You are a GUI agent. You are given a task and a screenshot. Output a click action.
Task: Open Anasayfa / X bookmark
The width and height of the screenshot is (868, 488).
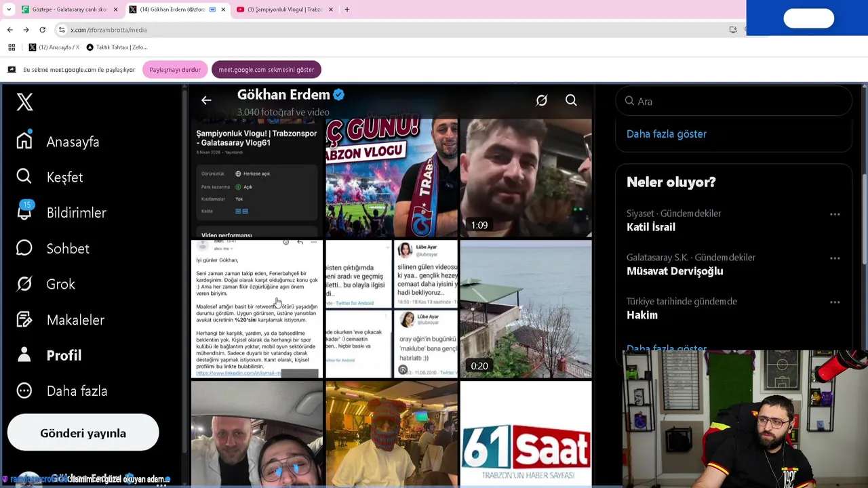click(x=54, y=47)
